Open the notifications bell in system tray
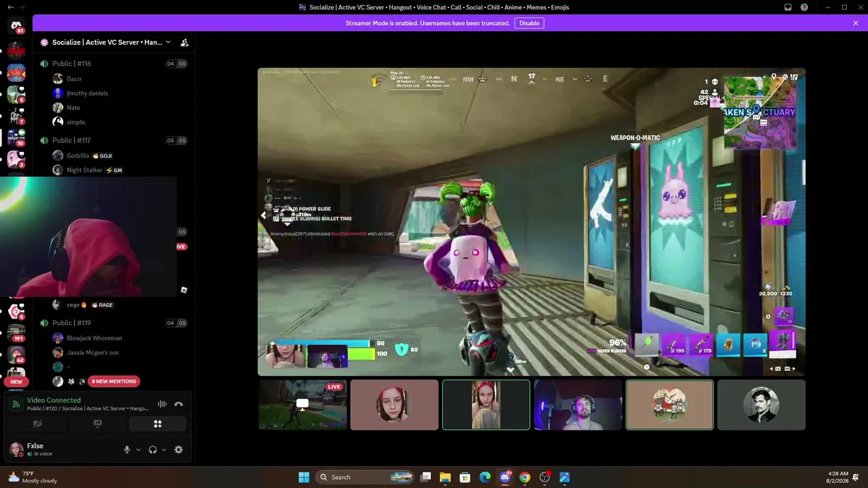The image size is (868, 488). (857, 477)
